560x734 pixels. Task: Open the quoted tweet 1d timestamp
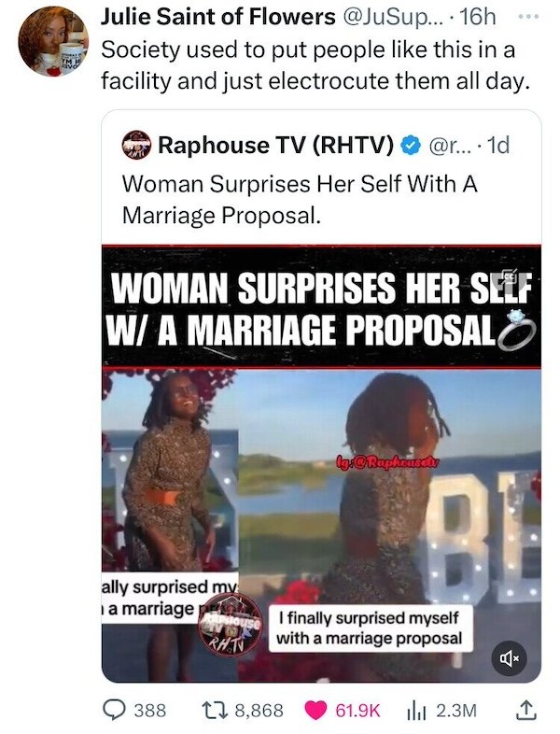click(x=497, y=146)
